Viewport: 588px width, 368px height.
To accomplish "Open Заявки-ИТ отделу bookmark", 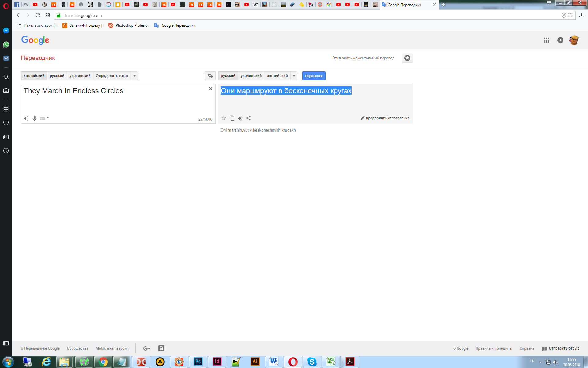I will (x=83, y=25).
